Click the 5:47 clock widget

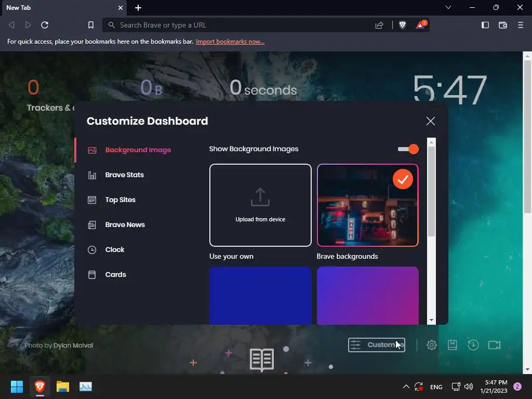point(450,89)
